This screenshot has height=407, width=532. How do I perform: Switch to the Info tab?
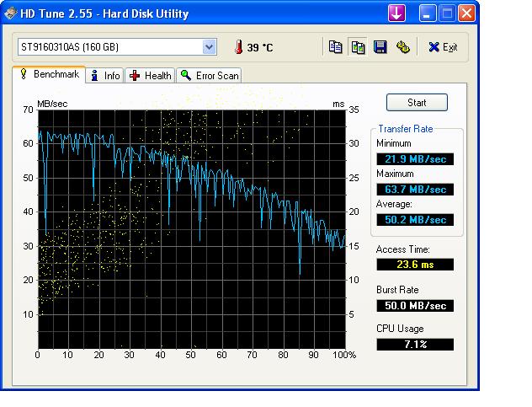(x=105, y=76)
